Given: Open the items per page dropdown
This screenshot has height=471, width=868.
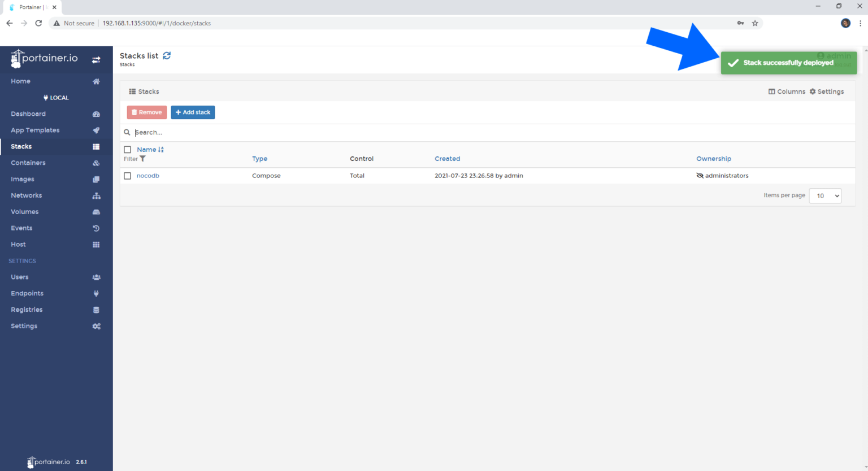Looking at the screenshot, I should click(x=825, y=195).
